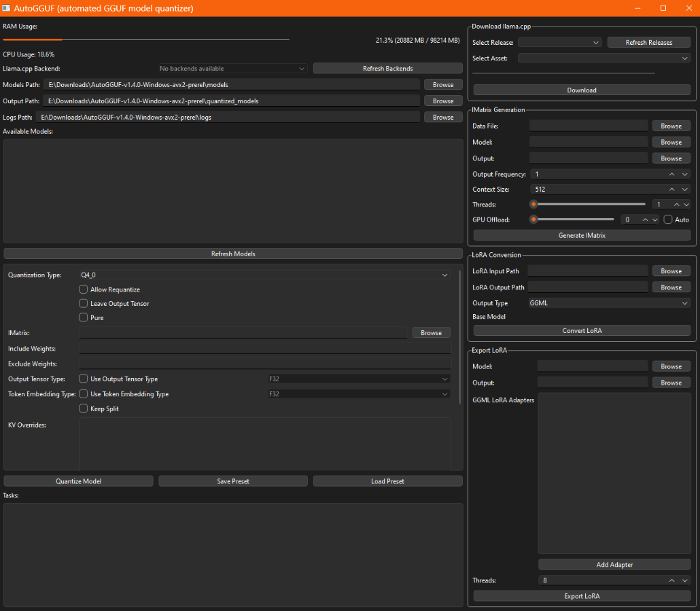Click the GPU Offload slider handle

533,220
